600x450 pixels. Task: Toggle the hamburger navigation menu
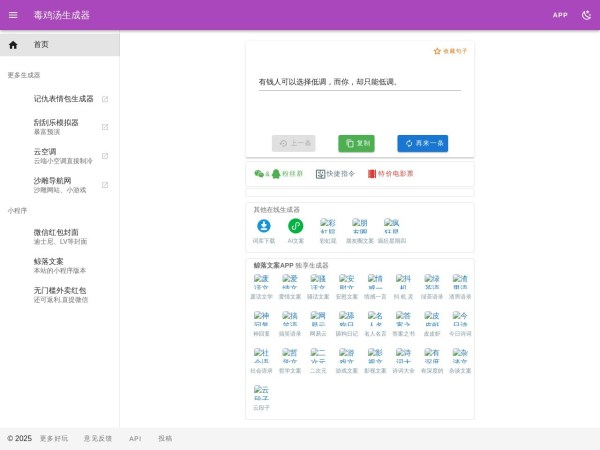(x=13, y=15)
